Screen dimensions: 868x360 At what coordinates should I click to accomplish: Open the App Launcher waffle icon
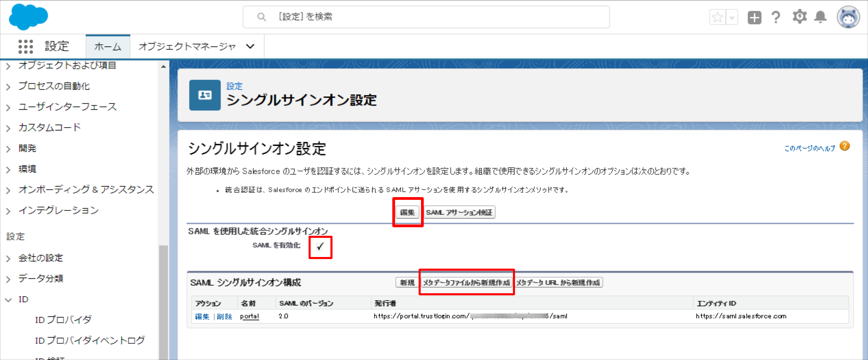(26, 47)
